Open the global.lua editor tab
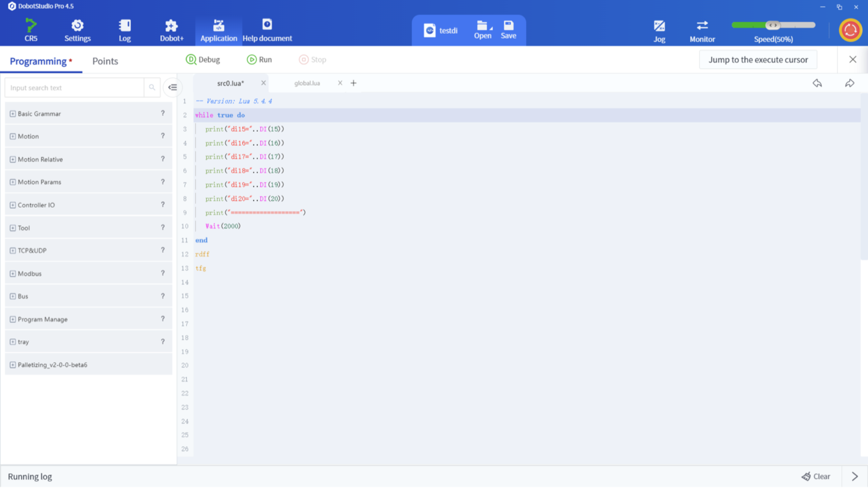This screenshot has height=488, width=868. click(x=307, y=83)
